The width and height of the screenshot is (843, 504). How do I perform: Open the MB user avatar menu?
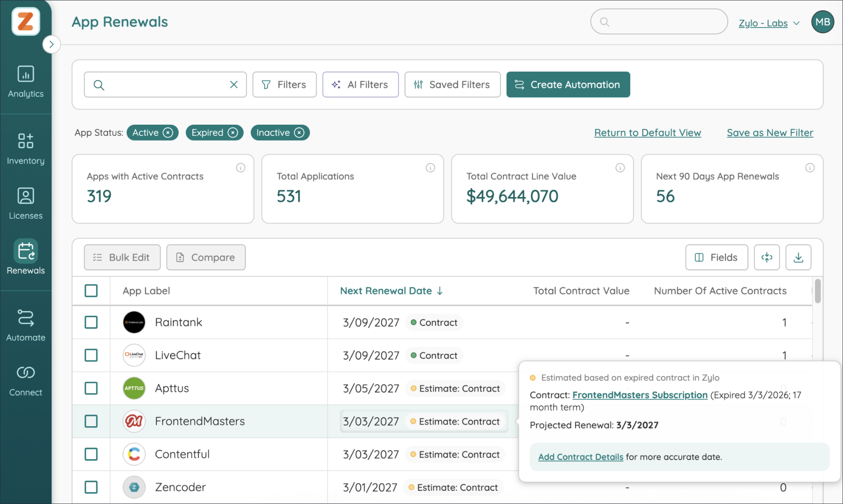(823, 22)
